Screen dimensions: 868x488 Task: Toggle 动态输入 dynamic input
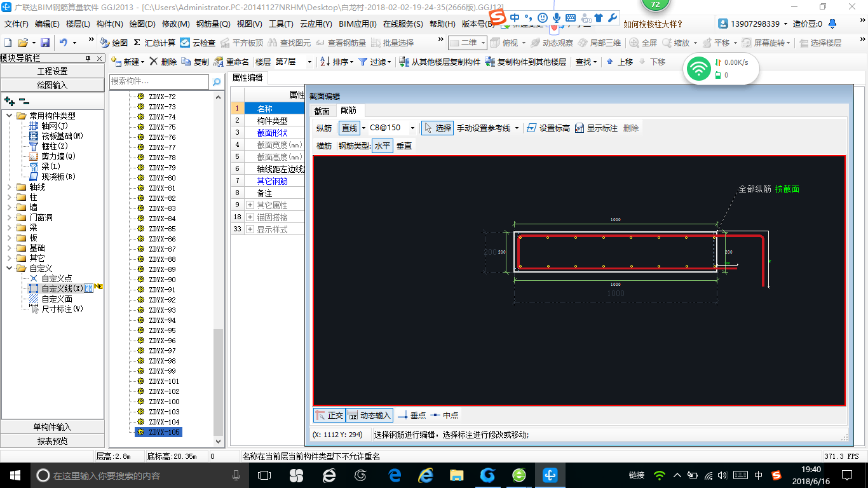click(369, 415)
